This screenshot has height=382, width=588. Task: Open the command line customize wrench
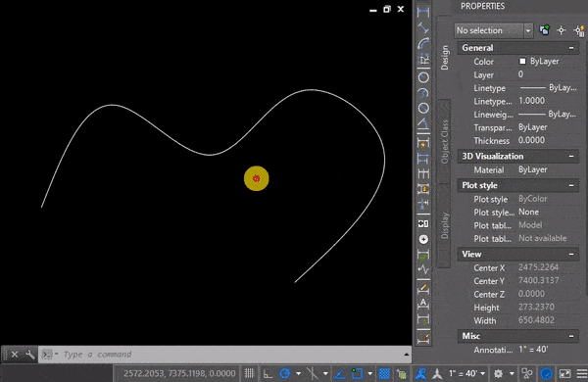[x=30, y=355]
